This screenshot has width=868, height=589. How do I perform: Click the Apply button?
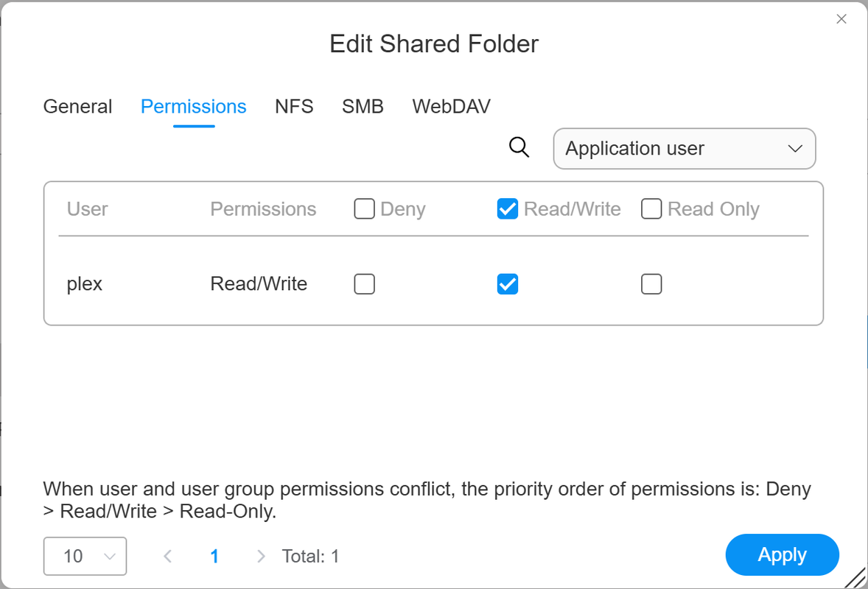[x=783, y=554]
